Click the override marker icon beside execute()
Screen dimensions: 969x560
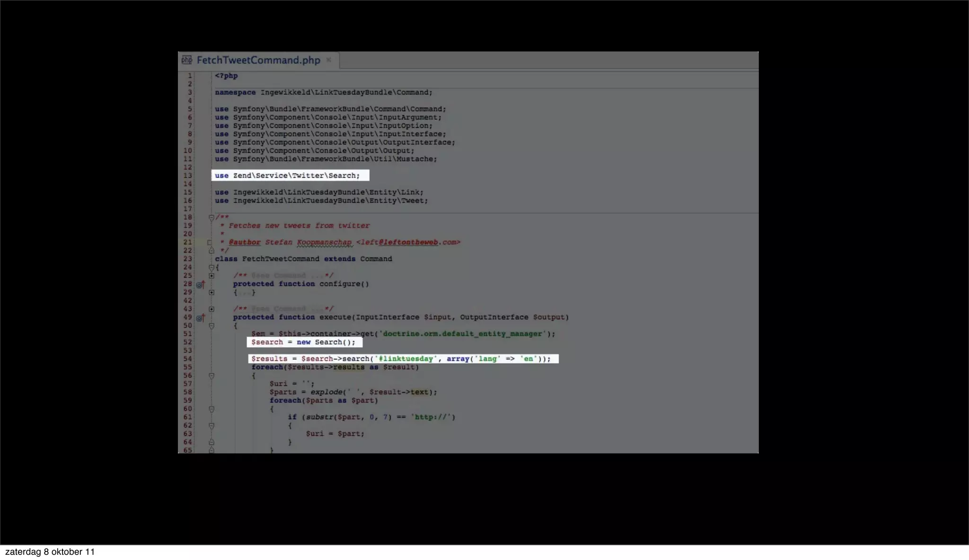[x=201, y=318]
